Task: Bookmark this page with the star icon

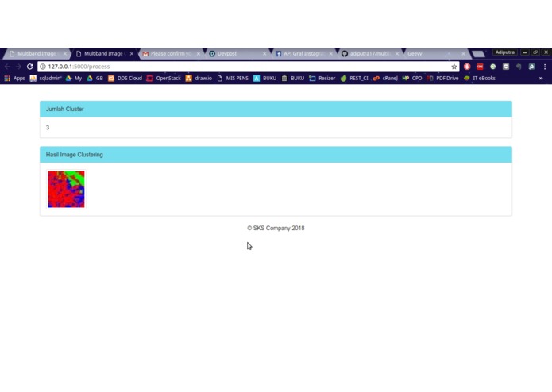Action: pyautogui.click(x=454, y=67)
